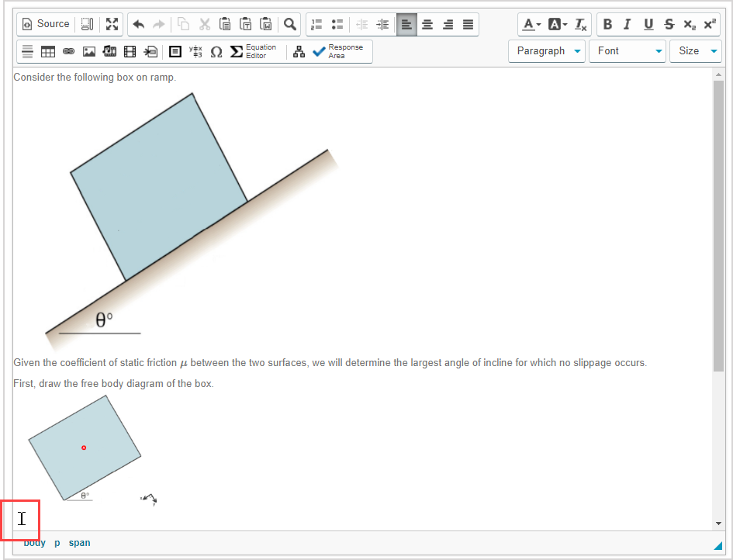The image size is (733, 560).
Task: Insert a Response Area
Action: point(338,51)
